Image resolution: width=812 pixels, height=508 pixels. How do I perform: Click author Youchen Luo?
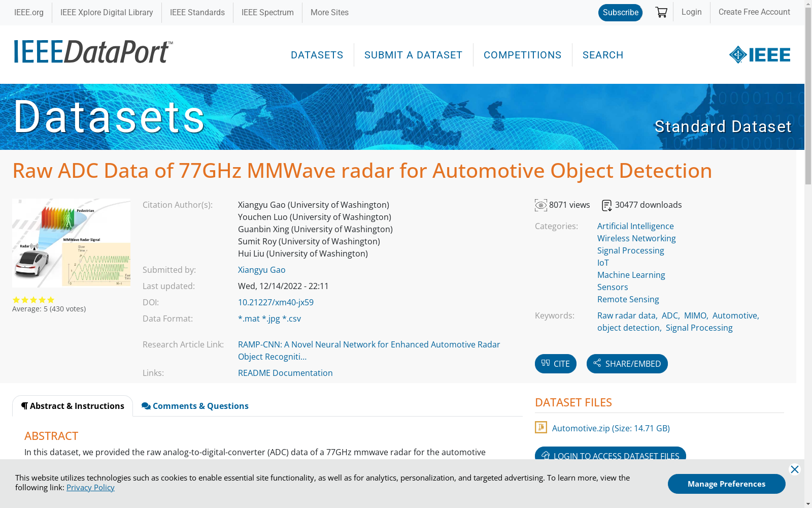(x=315, y=217)
